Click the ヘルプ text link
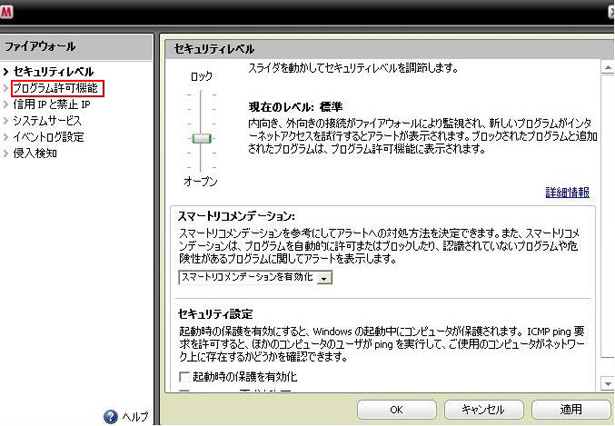 [x=135, y=416]
